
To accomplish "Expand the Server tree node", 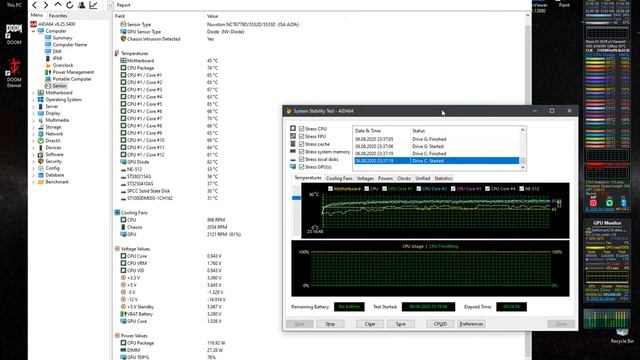I will click(x=33, y=107).
